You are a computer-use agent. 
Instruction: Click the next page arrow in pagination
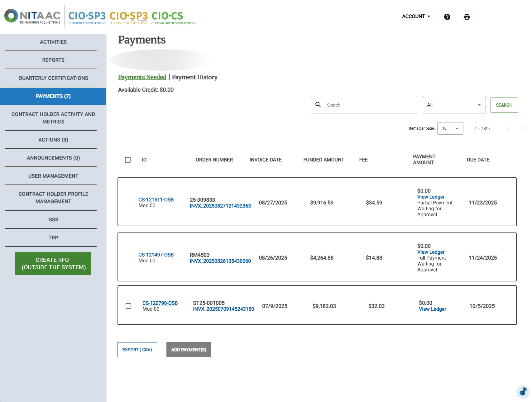point(523,128)
